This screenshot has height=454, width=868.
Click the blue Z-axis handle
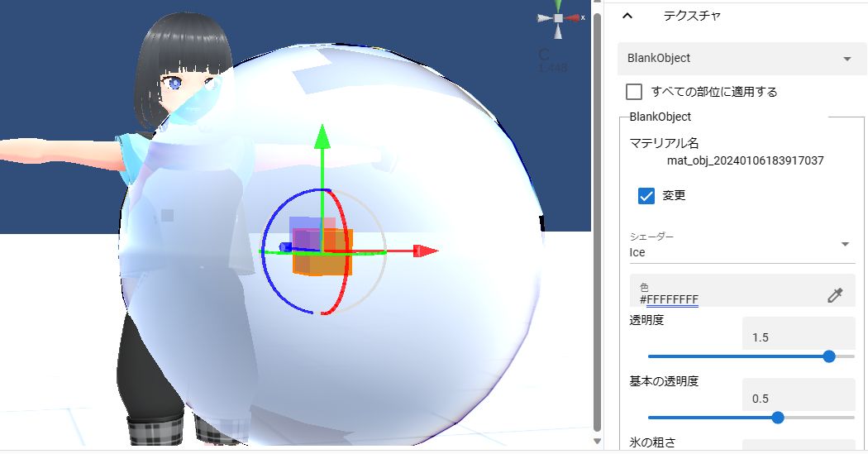tap(286, 247)
